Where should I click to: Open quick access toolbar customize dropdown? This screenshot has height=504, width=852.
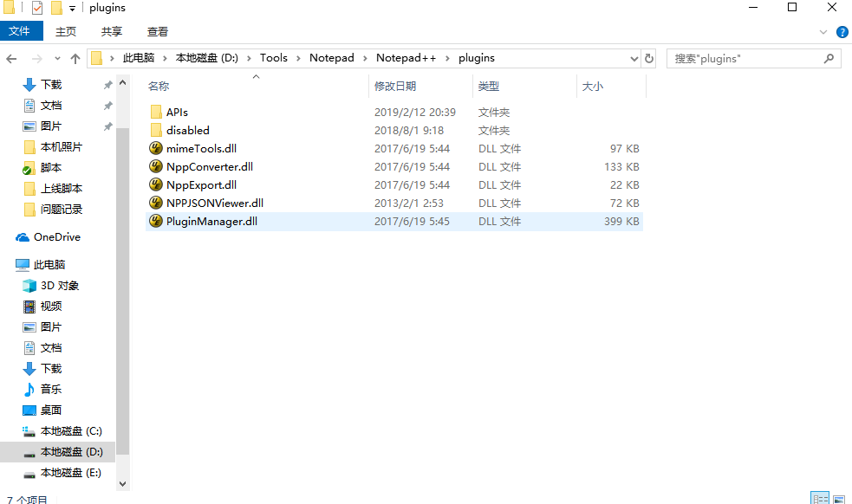point(72,9)
